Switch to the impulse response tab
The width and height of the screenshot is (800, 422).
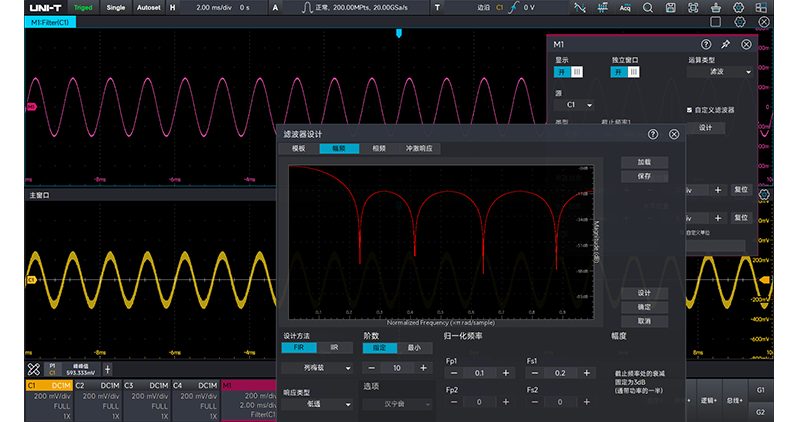click(x=419, y=148)
